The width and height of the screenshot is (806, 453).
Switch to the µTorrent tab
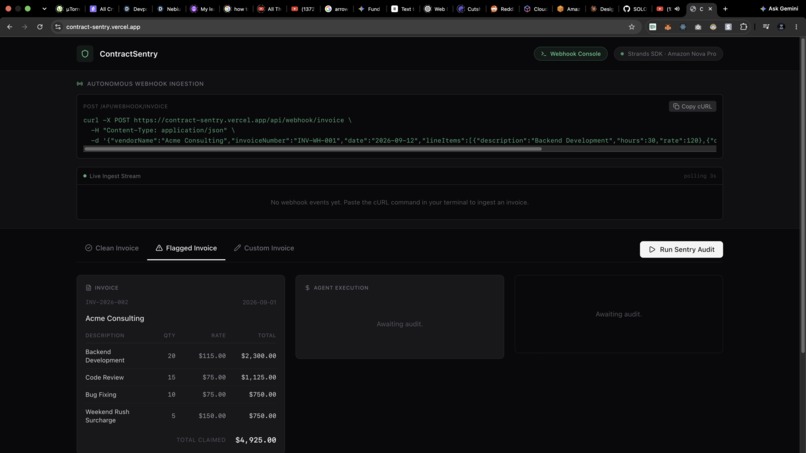[x=67, y=9]
